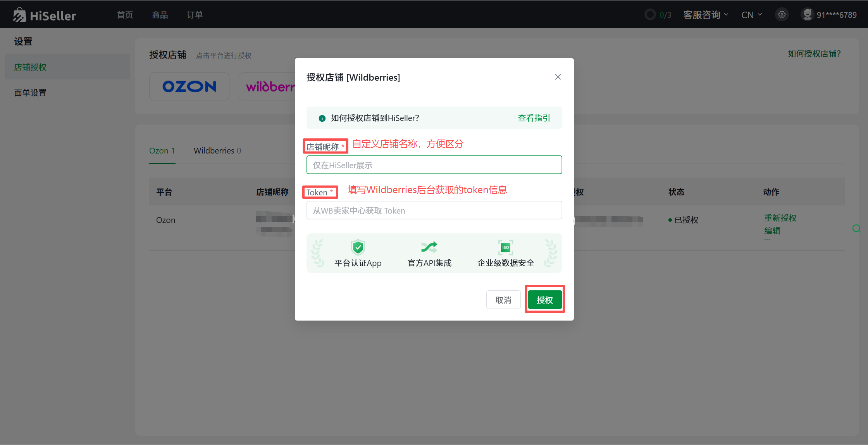Close the Wildberries authorization dialog

pos(558,77)
